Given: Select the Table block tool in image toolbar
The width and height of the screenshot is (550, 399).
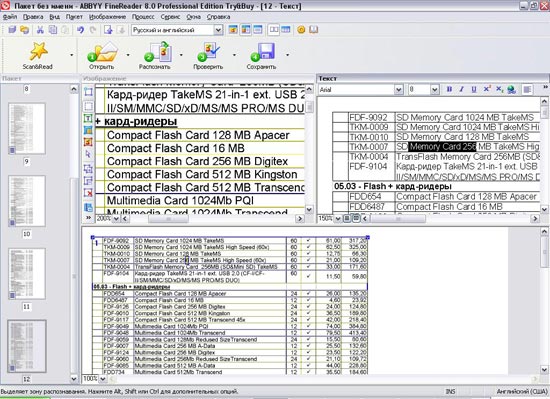Looking at the screenshot, I should click(x=88, y=130).
